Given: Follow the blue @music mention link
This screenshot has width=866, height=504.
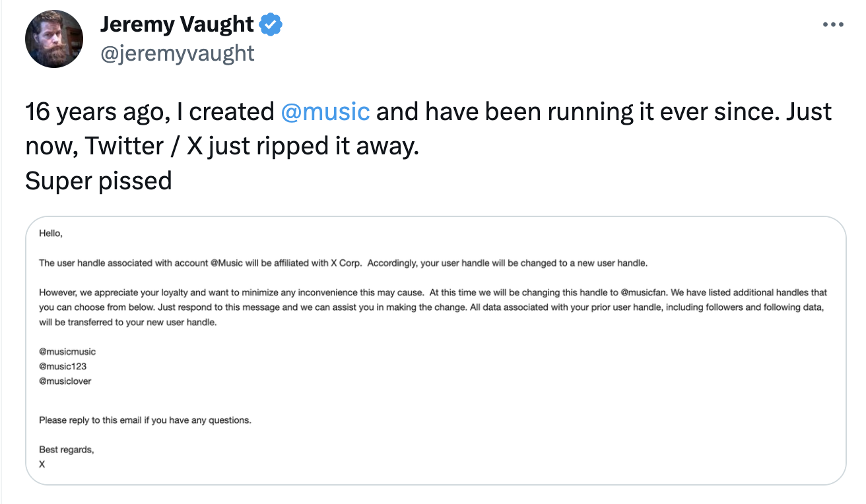Looking at the screenshot, I should [x=325, y=111].
